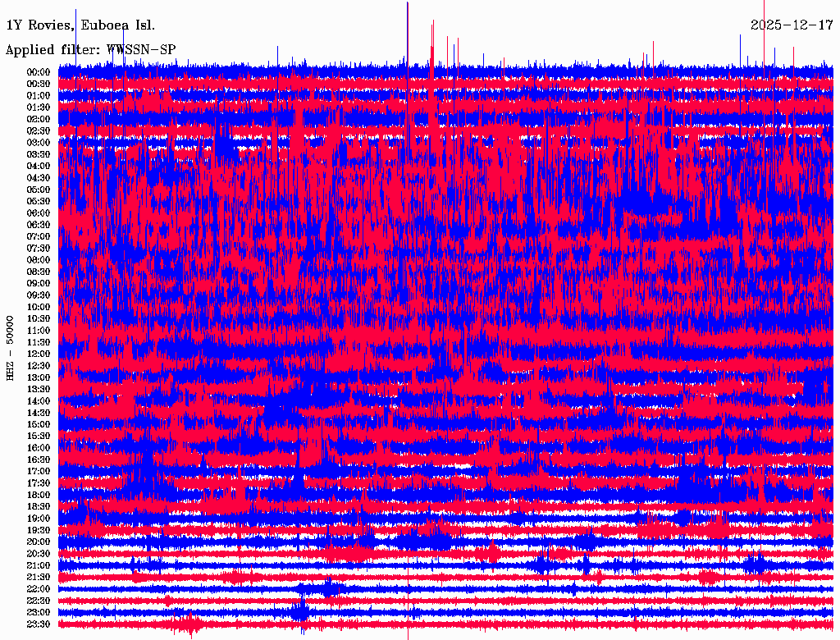Select the 23:30 time label
The image size is (840, 640).
(x=39, y=624)
